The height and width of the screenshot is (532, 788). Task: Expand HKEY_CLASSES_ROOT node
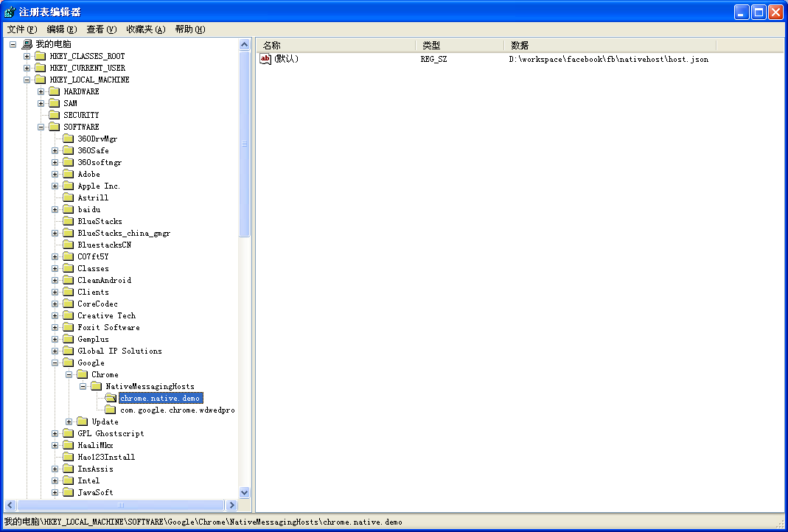(x=27, y=56)
